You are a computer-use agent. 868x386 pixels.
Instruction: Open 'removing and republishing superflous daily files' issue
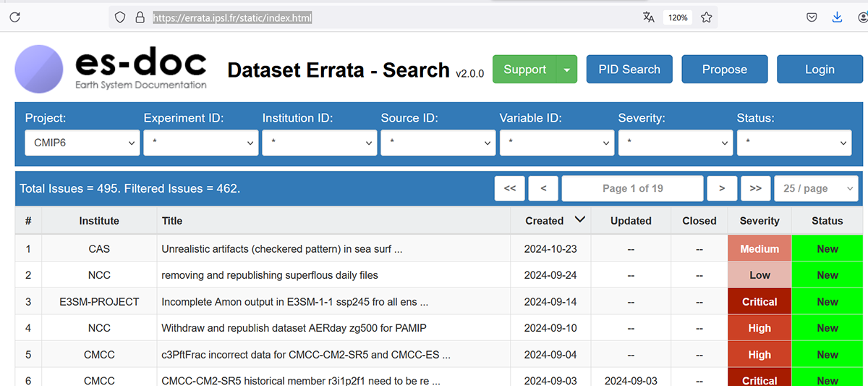click(270, 275)
